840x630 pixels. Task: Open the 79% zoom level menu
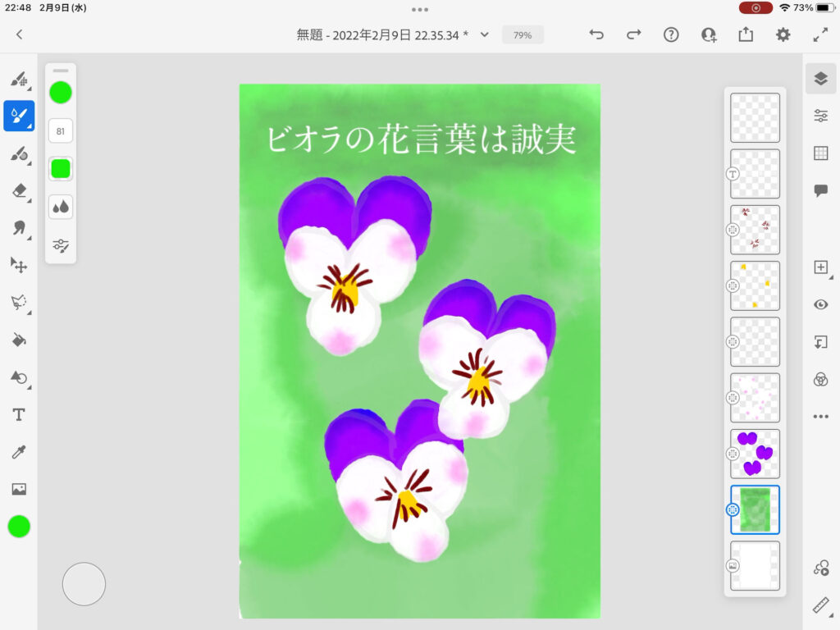[523, 35]
